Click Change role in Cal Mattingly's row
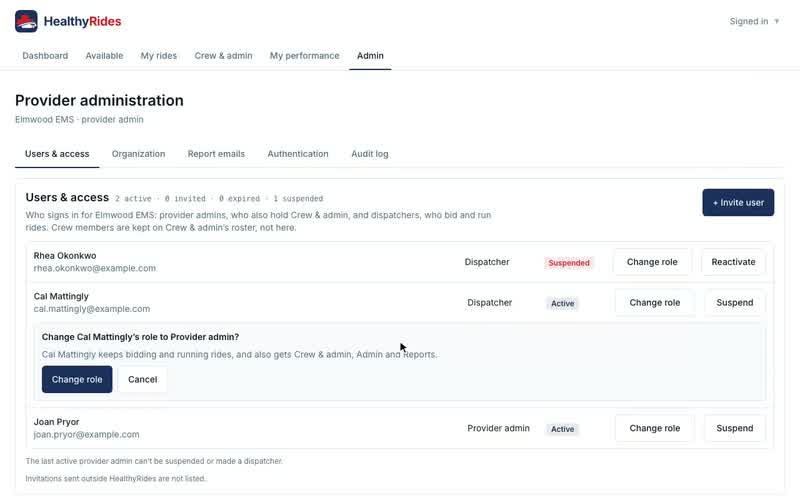Screen dimensions: 800x500 pyautogui.click(x=655, y=303)
